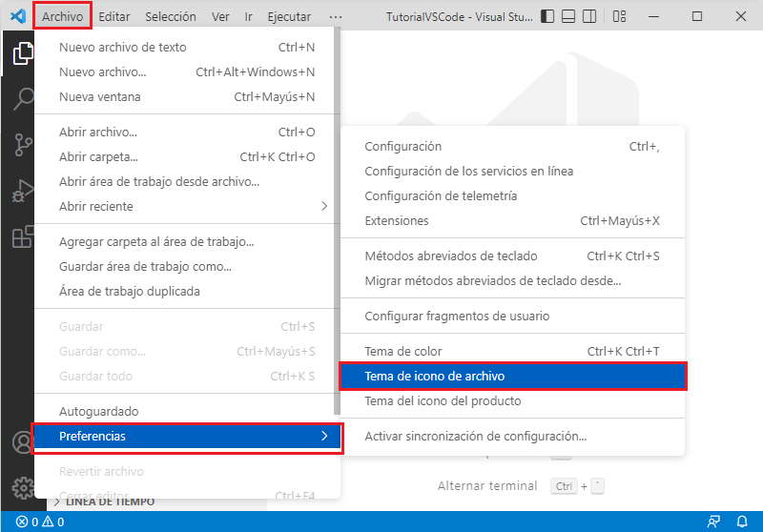Open the Archivo menu
Image resolution: width=763 pixels, height=532 pixels.
[62, 16]
